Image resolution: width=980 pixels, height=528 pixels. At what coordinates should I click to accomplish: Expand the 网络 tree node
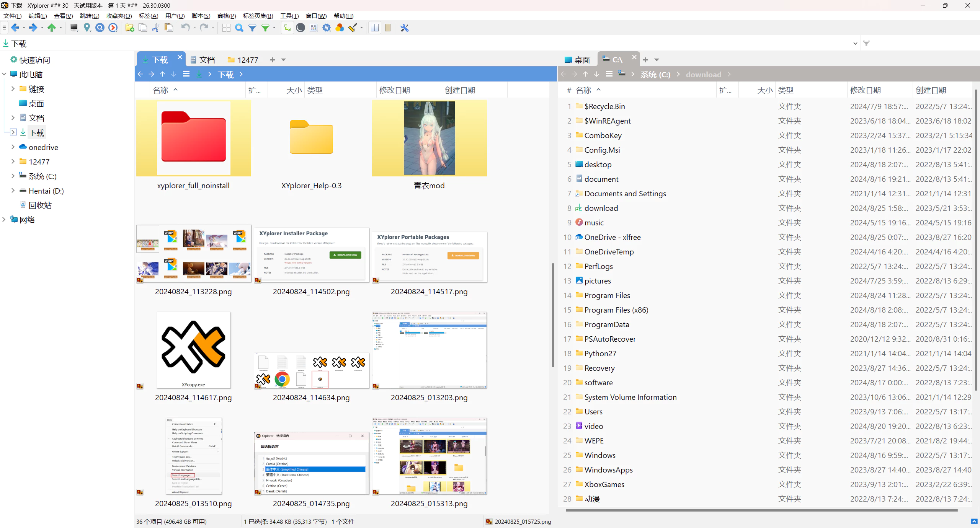(x=4, y=219)
